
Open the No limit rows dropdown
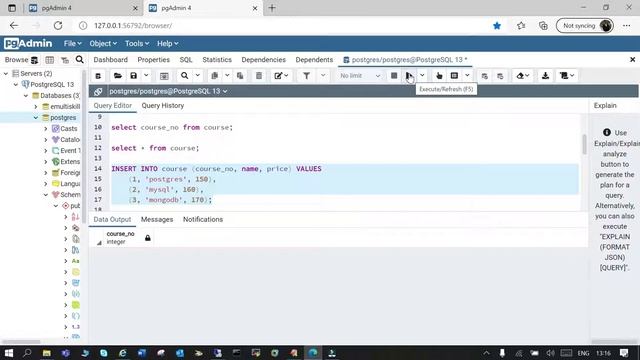[360, 76]
